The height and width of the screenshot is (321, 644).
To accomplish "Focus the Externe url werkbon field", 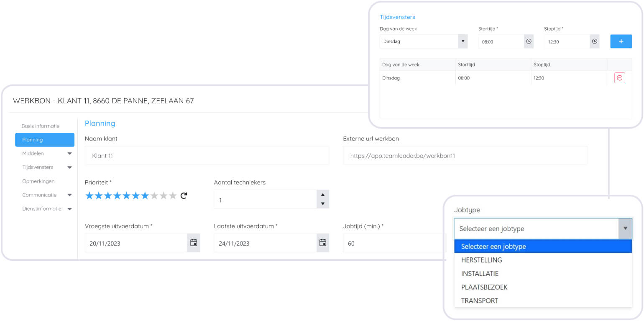I will (465, 155).
